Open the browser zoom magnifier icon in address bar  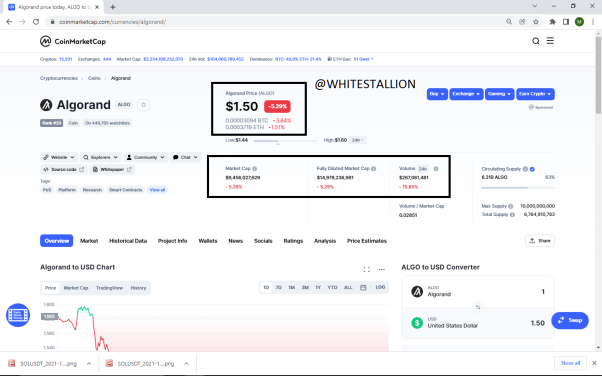[509, 22]
